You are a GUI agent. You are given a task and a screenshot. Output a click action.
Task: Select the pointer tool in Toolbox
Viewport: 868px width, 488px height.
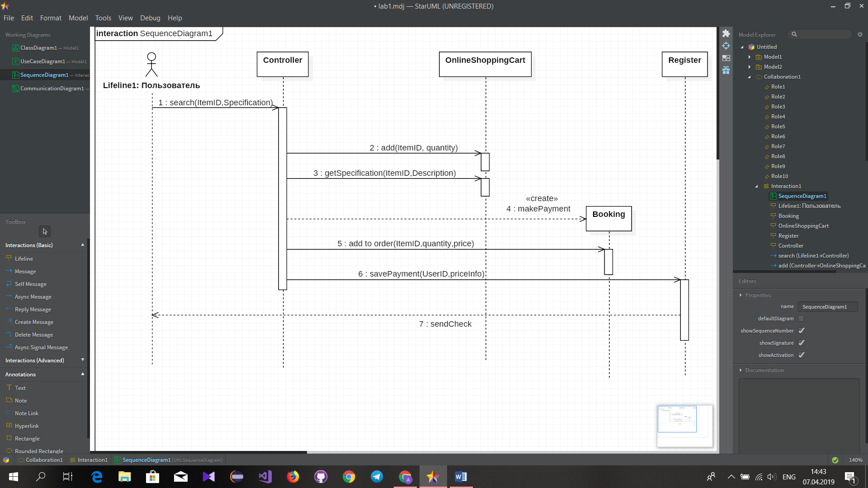pyautogui.click(x=45, y=231)
